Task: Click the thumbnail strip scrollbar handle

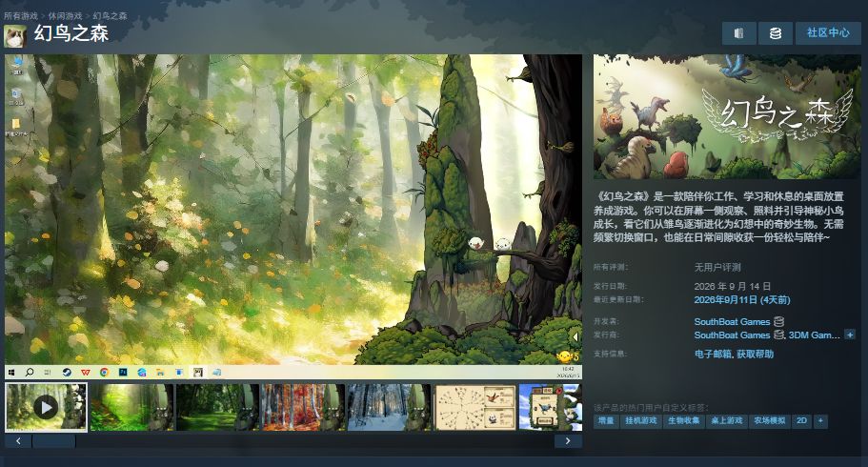Action: pyautogui.click(x=53, y=441)
